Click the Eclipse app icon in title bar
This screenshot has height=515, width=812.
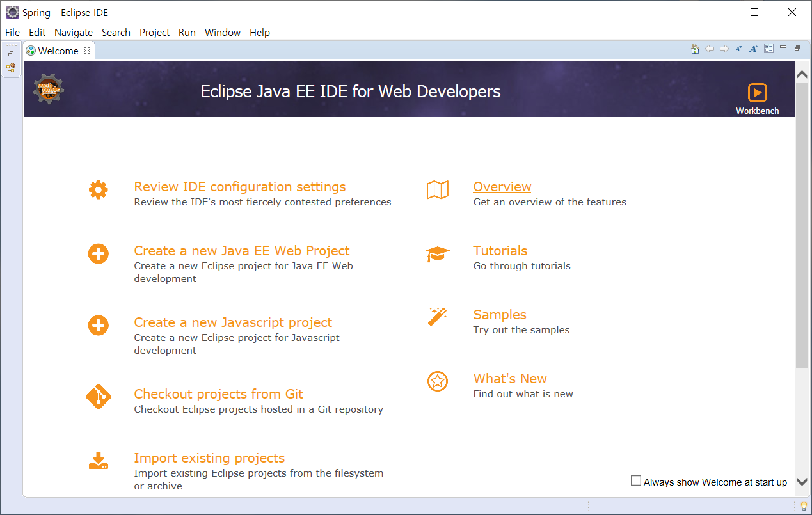click(12, 12)
